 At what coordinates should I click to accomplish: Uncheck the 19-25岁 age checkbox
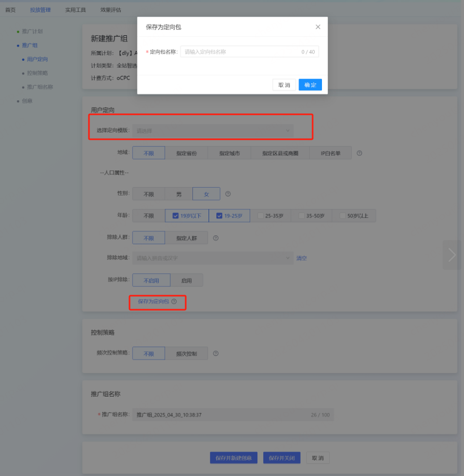pyautogui.click(x=219, y=216)
